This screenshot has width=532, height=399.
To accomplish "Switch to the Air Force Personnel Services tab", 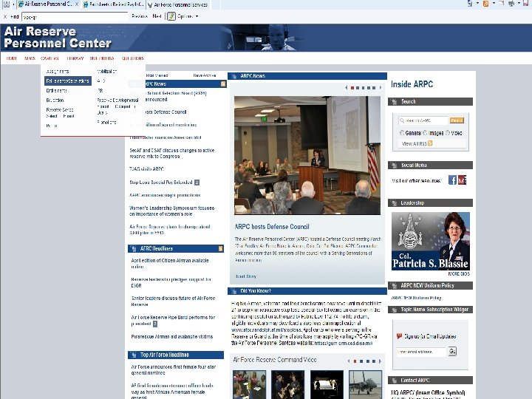I will pos(177,4).
